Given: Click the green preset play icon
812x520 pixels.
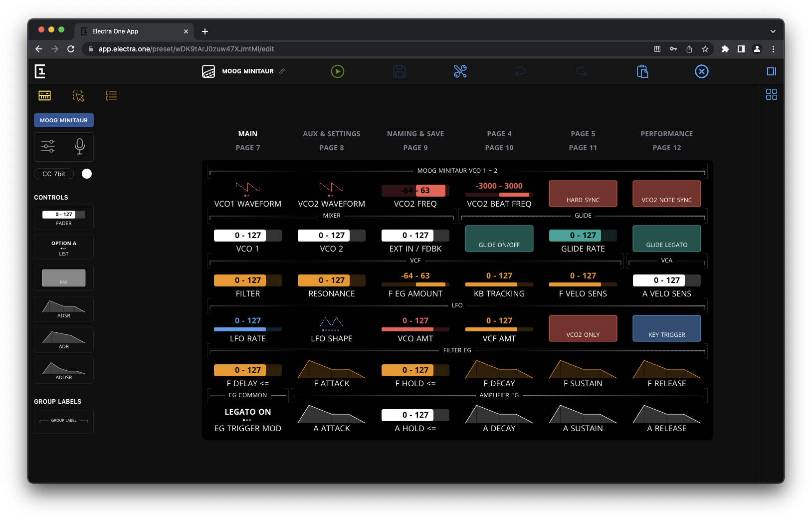Looking at the screenshot, I should coord(338,71).
